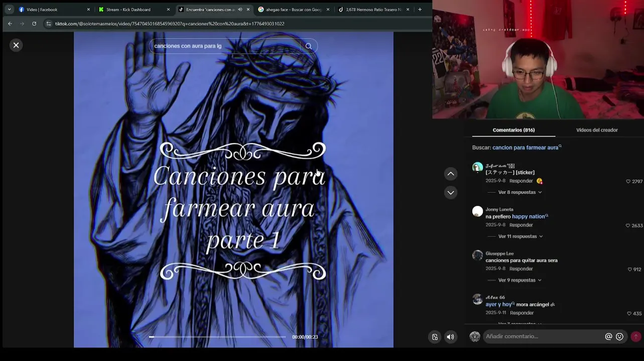Click Alex 66's profile avatar

tap(477, 299)
